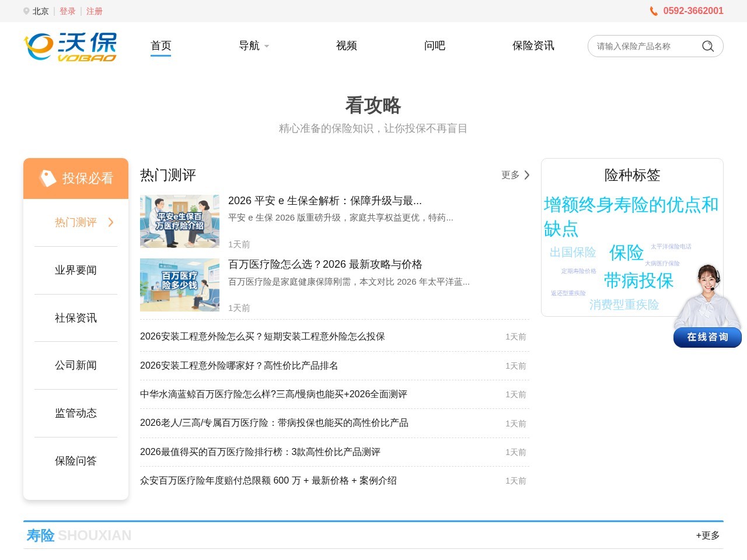Select 社保资讯 in the sidebar

click(76, 318)
